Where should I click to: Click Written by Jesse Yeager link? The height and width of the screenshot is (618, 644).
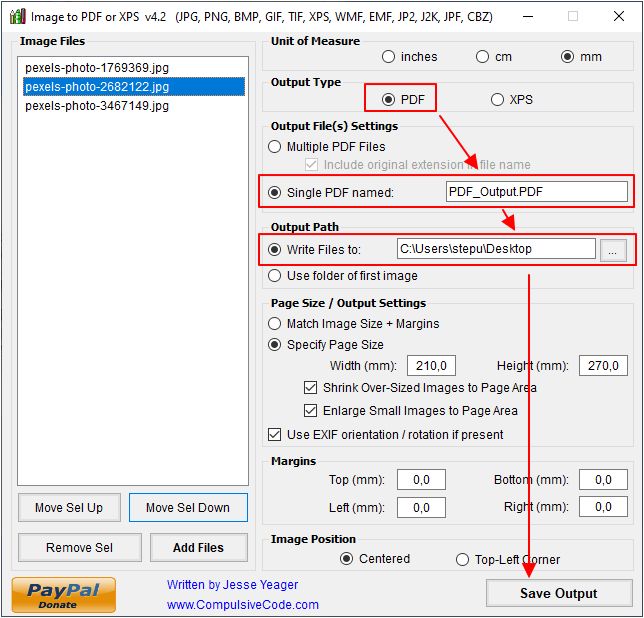click(232, 585)
